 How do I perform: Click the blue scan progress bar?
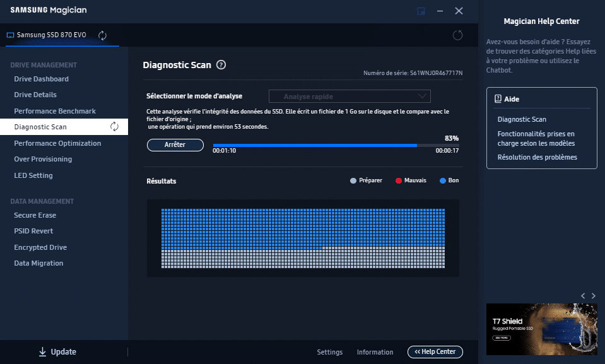coord(315,145)
